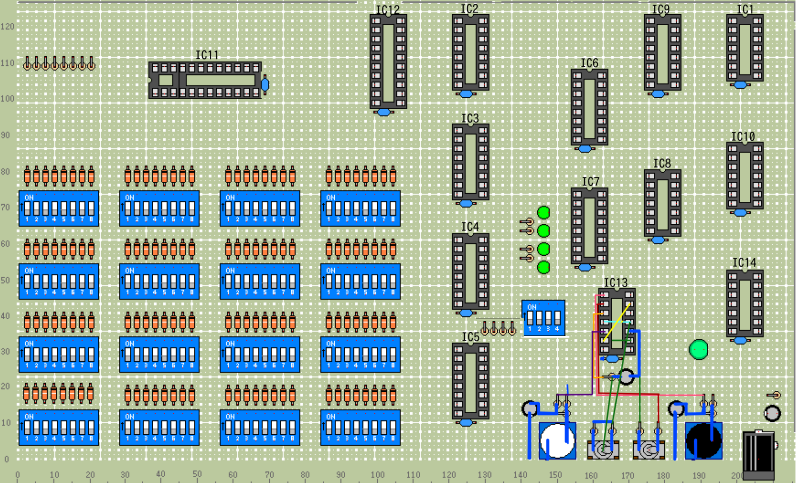Click the lowest of the four green LEDs

543,267
